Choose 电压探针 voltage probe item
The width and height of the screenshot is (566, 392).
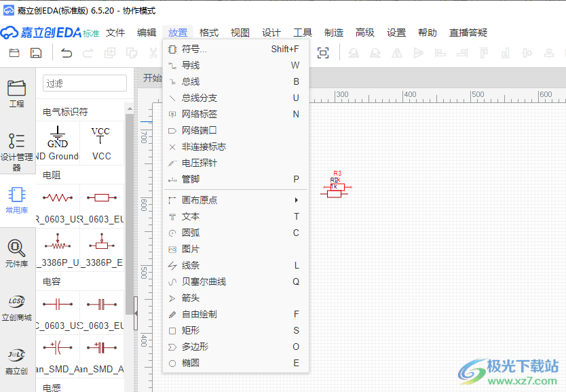235,163
